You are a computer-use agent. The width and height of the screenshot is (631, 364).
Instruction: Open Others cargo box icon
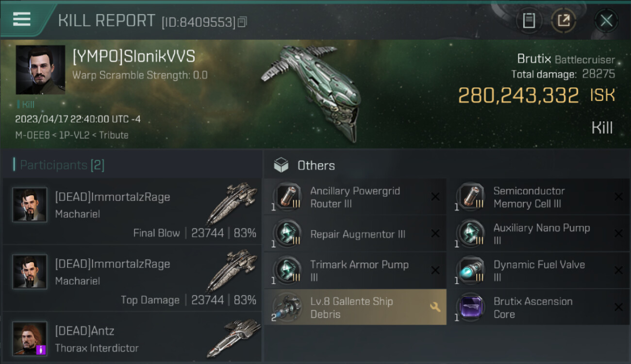coord(281,165)
